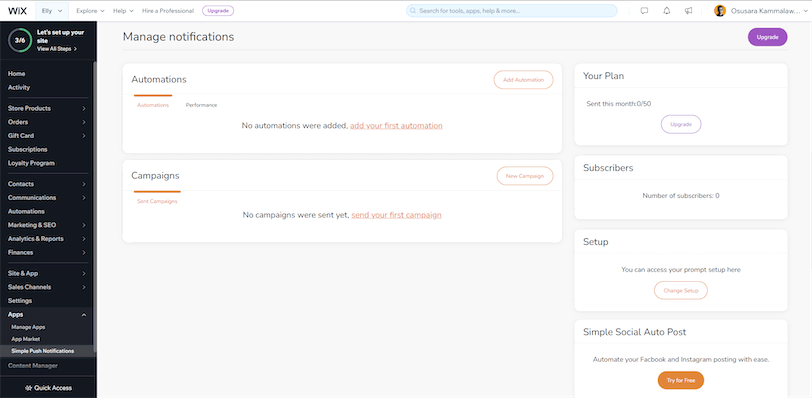Open the notifications bell icon
The height and width of the screenshot is (398, 812).
pos(666,11)
